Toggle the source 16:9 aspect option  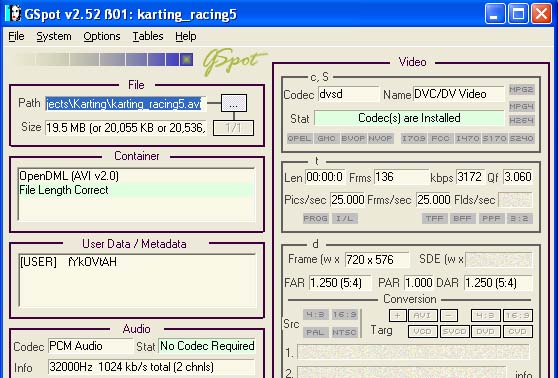tap(344, 315)
